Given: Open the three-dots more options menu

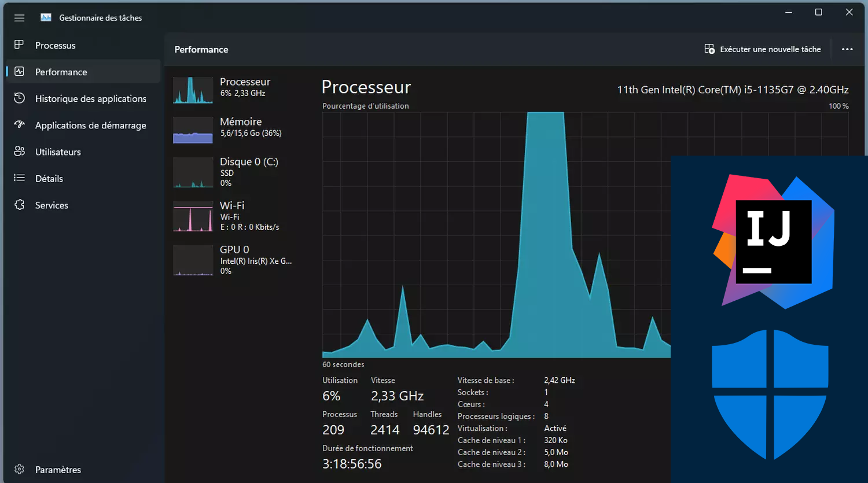Looking at the screenshot, I should 847,49.
